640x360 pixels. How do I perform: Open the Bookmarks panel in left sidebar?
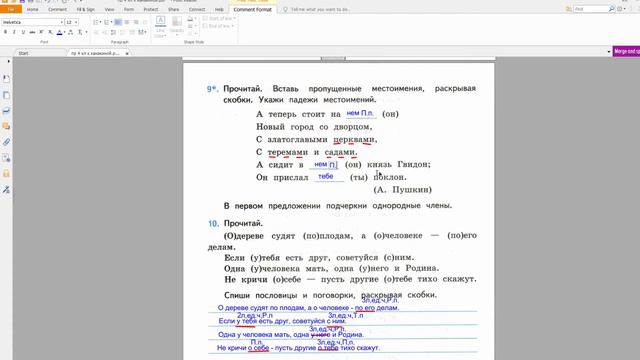[6, 79]
